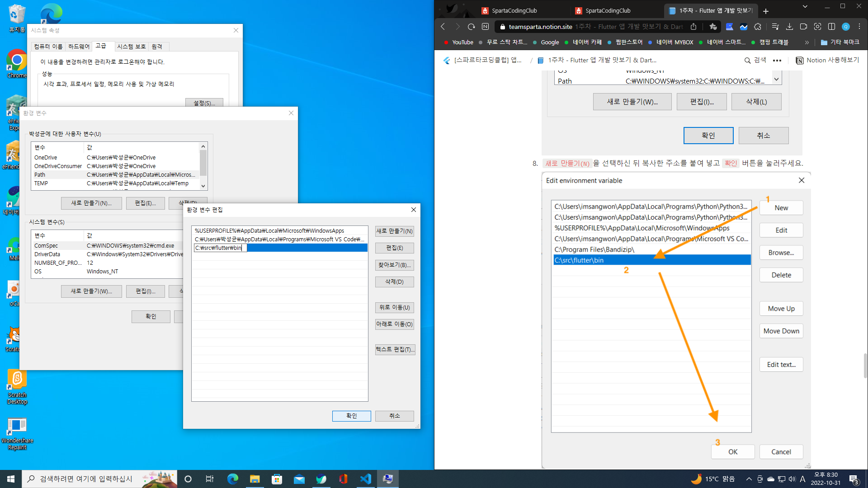Switch to the 시스템 보호 tab

132,47
